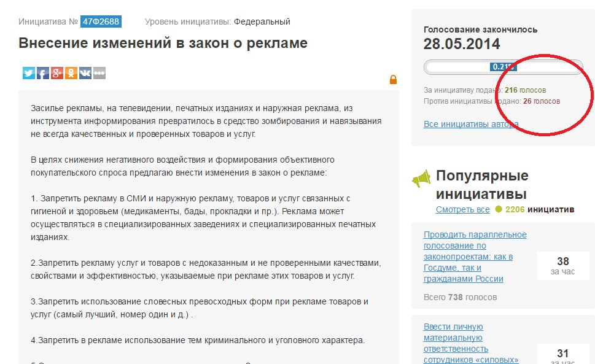Click the 0.21% voting progress bar

[503, 67]
